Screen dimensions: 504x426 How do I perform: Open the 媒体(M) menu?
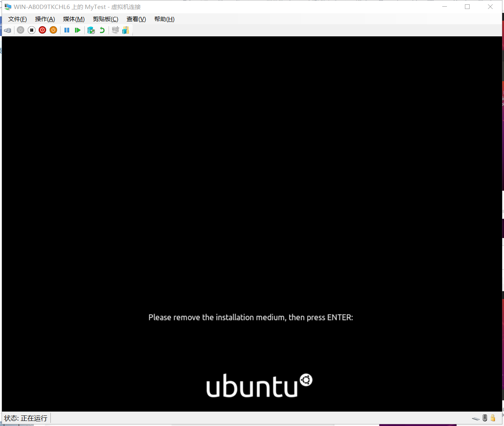[x=74, y=19]
